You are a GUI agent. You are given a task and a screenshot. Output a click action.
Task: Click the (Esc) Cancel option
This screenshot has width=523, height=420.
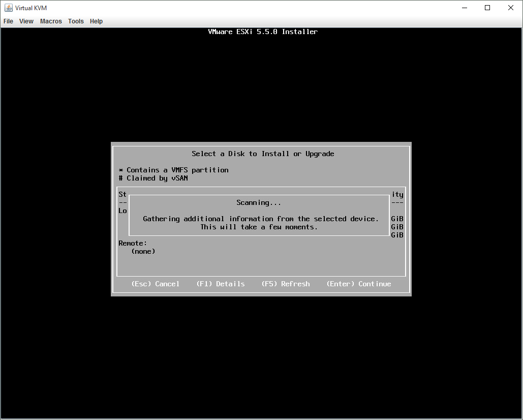(x=155, y=284)
